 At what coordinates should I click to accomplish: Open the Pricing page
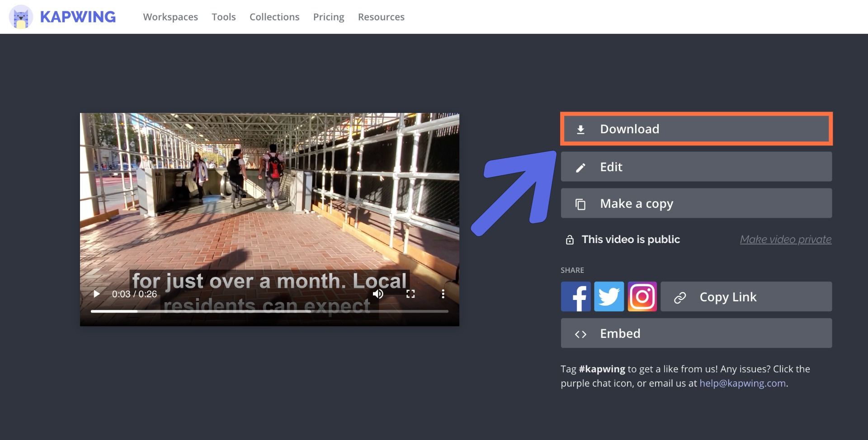pyautogui.click(x=328, y=17)
